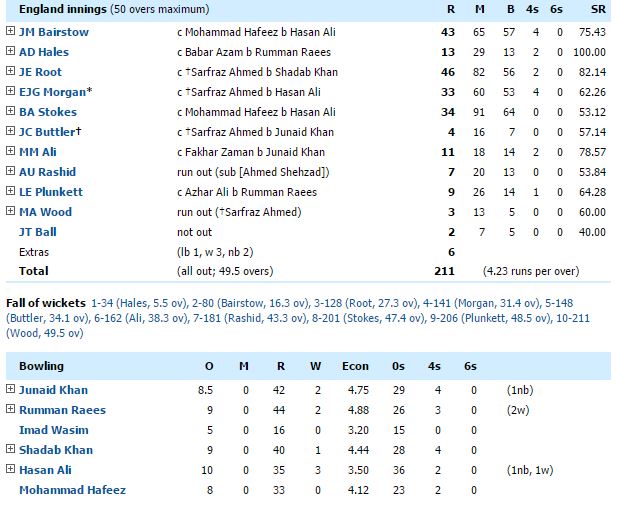The width and height of the screenshot is (618, 510).
Task: Click plus icon beside BA Stokes
Action: tap(11, 112)
